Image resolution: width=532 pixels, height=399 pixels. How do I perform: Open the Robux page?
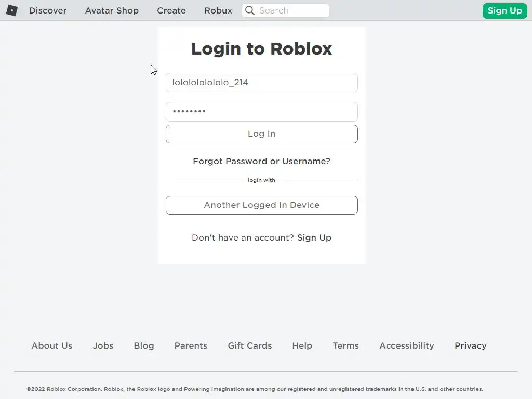tap(218, 10)
